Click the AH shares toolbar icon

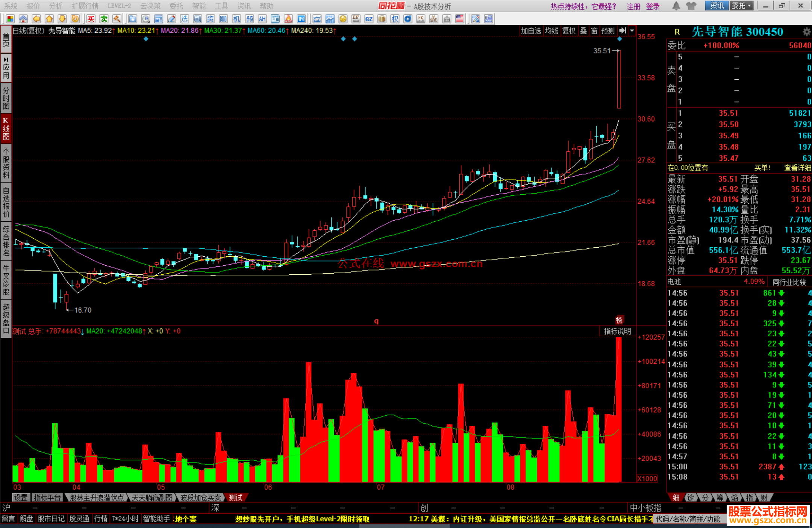(x=262, y=19)
